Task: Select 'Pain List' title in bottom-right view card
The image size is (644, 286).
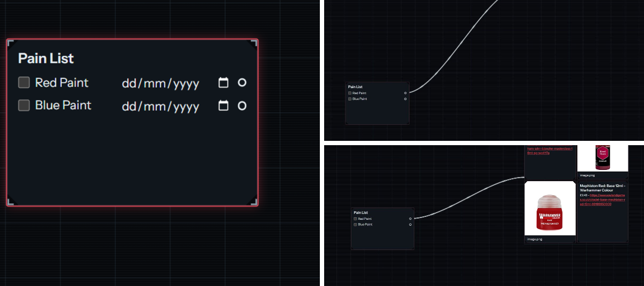Action: [361, 212]
